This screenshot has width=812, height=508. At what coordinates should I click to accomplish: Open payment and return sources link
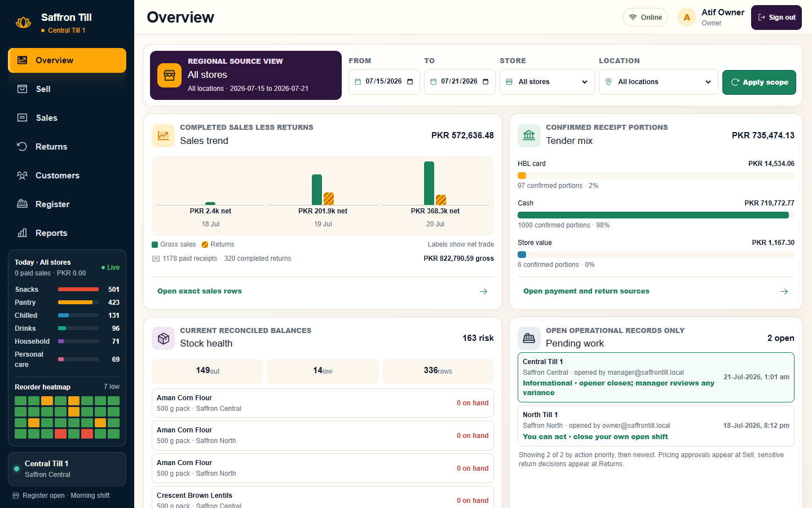[x=586, y=291]
